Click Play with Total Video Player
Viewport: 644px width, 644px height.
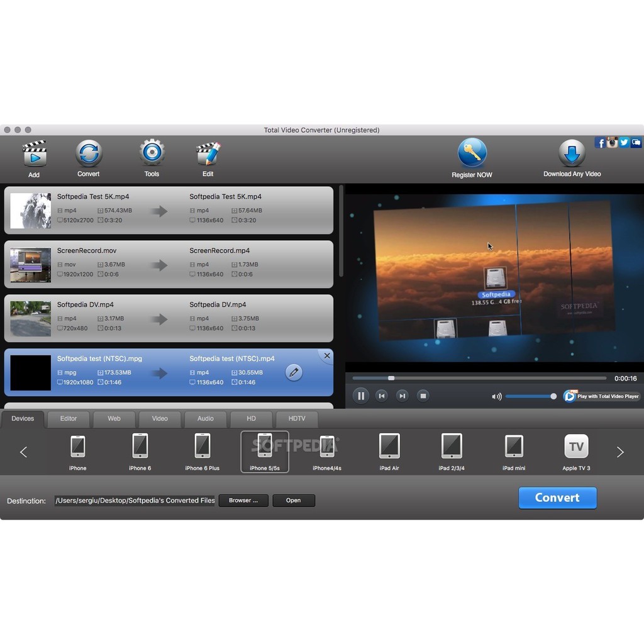[602, 396]
